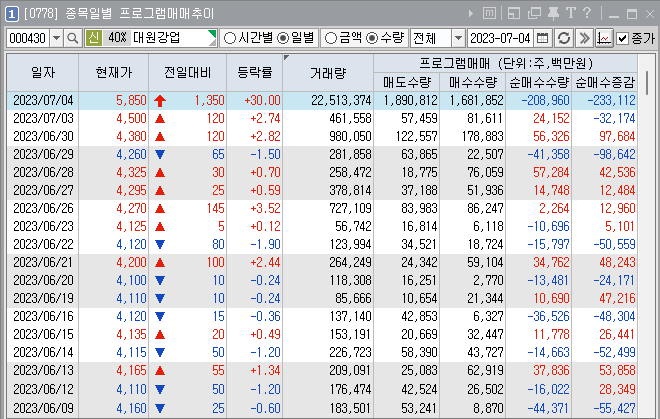This screenshot has height=419, width=660.
Task: Click the refresh query icon
Action: [564, 38]
